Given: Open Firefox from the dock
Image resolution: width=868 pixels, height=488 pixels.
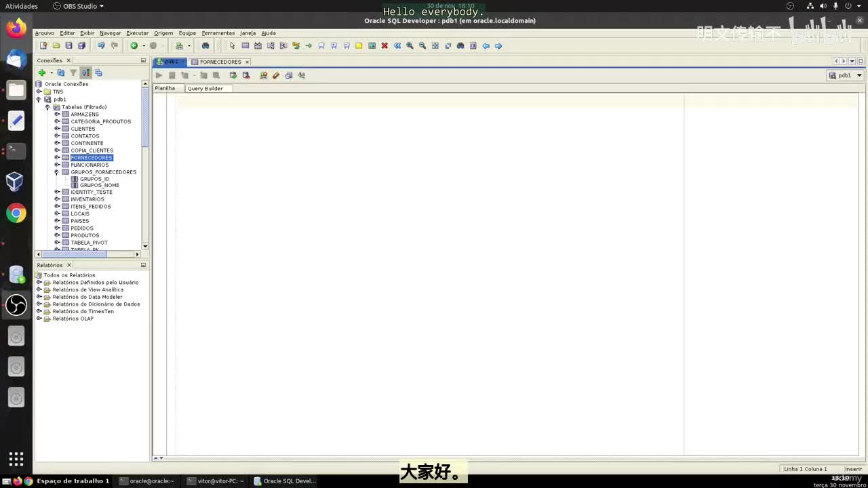Looking at the screenshot, I should [x=16, y=28].
